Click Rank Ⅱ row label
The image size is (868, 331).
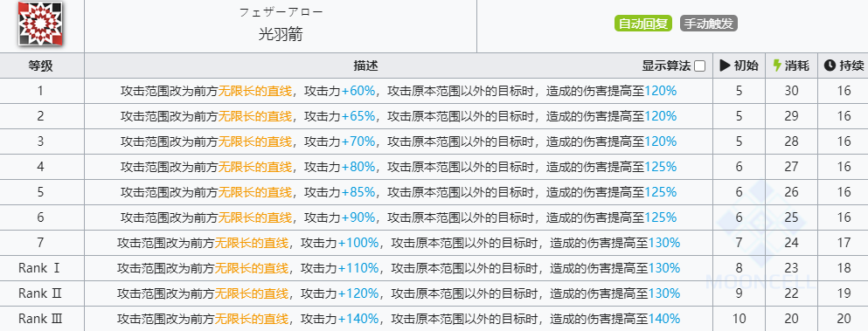(40, 293)
